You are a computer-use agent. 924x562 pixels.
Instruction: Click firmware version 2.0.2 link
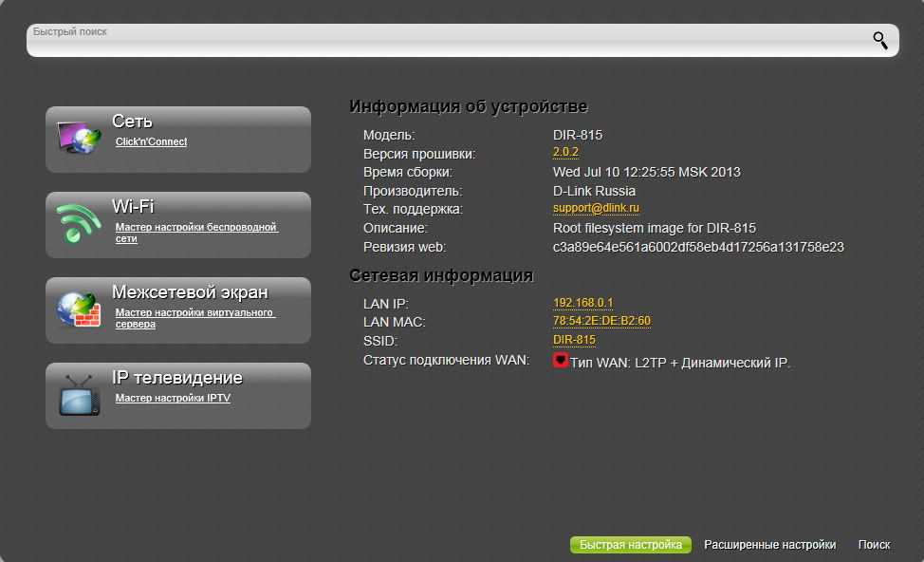pyautogui.click(x=565, y=153)
